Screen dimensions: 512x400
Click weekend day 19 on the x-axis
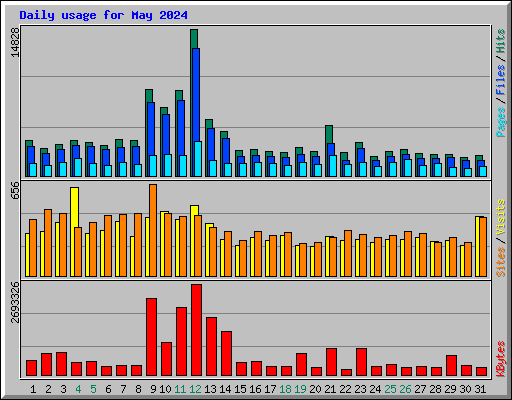300,389
